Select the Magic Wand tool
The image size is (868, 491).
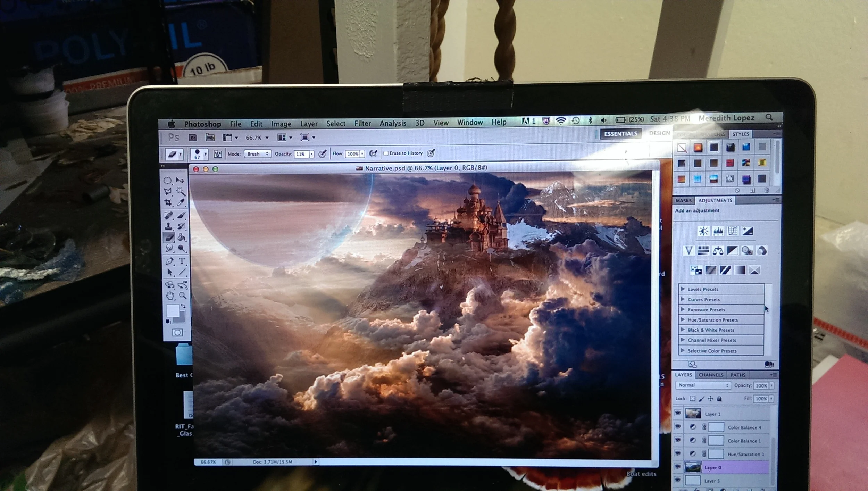tap(181, 191)
